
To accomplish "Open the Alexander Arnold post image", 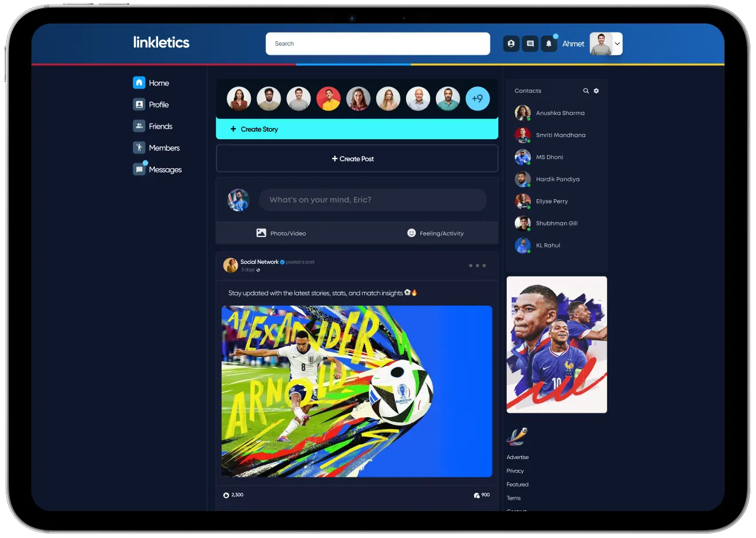I will (357, 391).
